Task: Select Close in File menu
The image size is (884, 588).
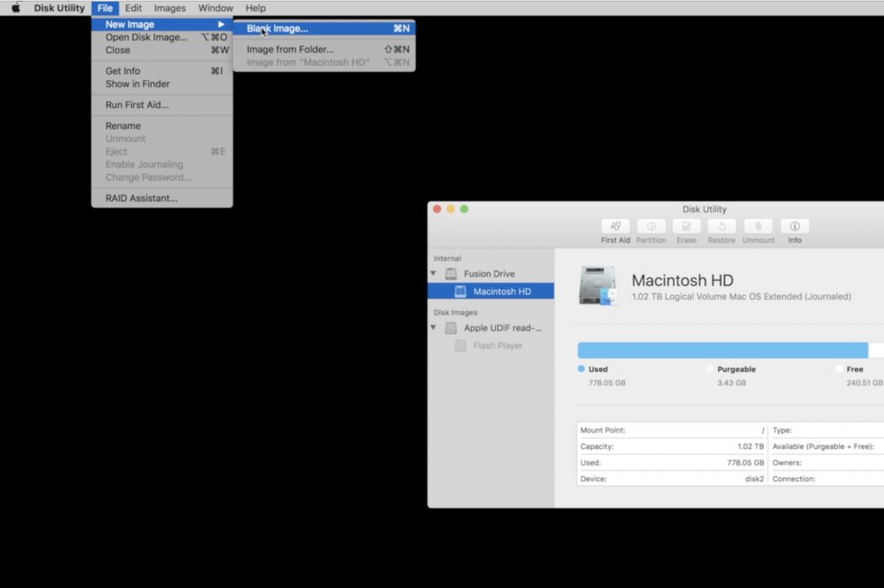Action: click(161, 50)
